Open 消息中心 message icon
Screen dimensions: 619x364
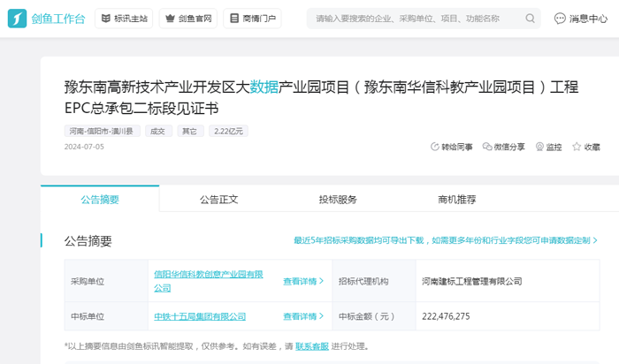click(x=560, y=19)
